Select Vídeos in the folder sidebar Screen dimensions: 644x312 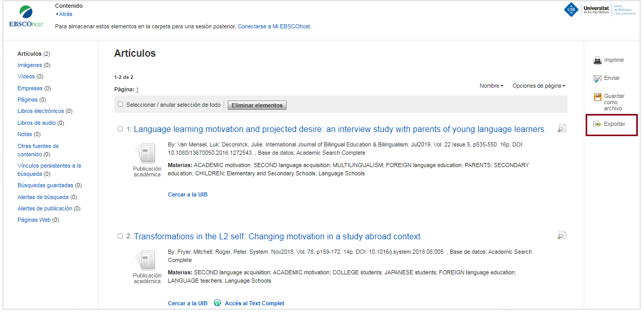(x=30, y=76)
